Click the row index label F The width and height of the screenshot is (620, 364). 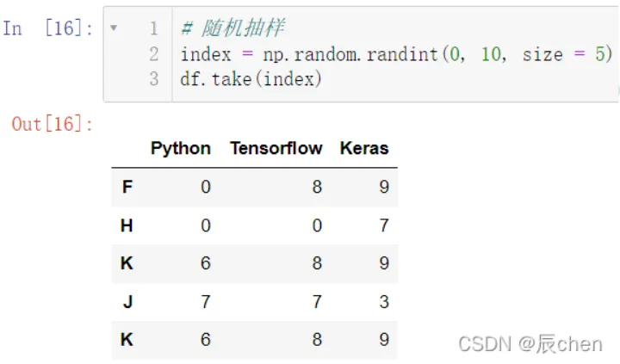pyautogui.click(x=127, y=187)
